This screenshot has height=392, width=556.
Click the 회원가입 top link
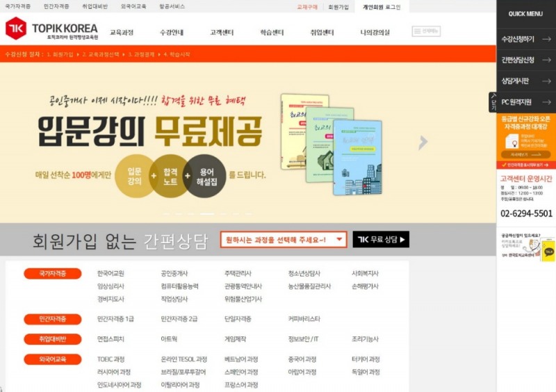(x=338, y=7)
